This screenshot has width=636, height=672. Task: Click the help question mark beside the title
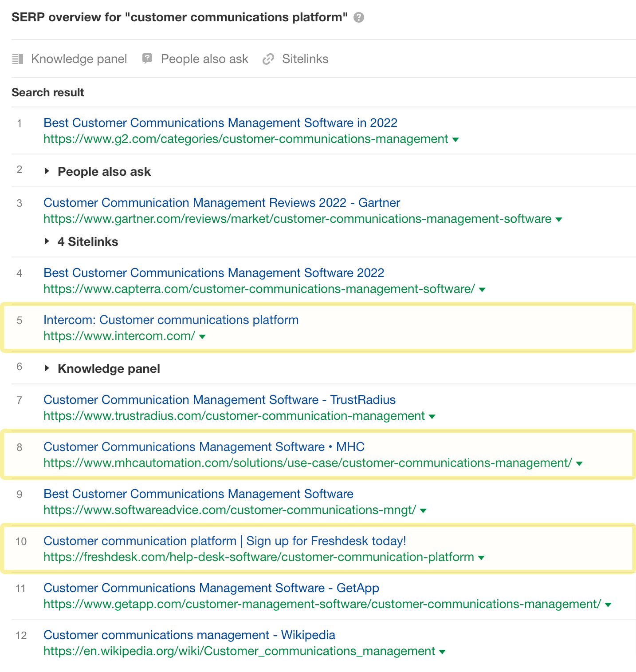[358, 17]
